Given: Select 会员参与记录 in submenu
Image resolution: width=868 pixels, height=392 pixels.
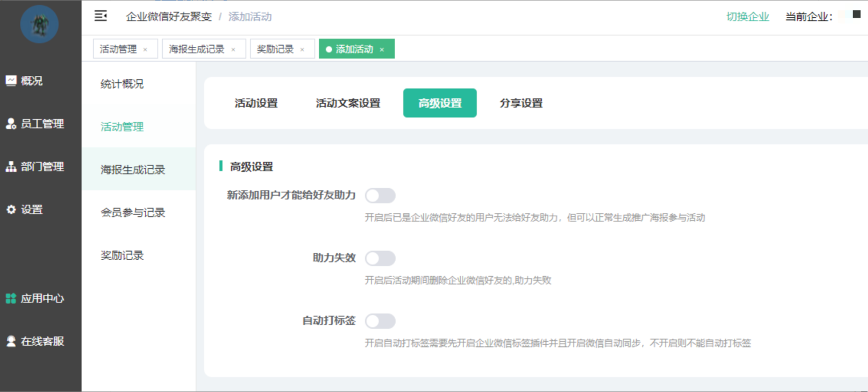Looking at the screenshot, I should (x=133, y=213).
